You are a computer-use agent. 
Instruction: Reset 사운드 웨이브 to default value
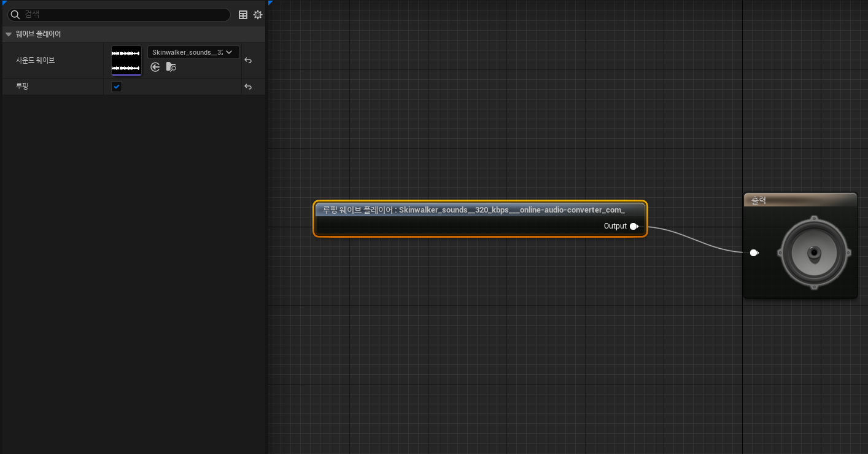[x=248, y=60]
